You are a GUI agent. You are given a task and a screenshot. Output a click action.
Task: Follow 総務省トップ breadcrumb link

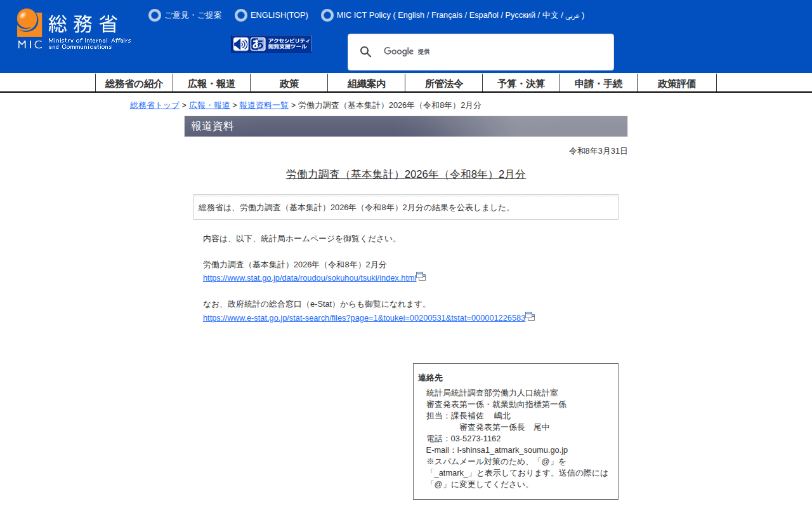[x=155, y=105]
